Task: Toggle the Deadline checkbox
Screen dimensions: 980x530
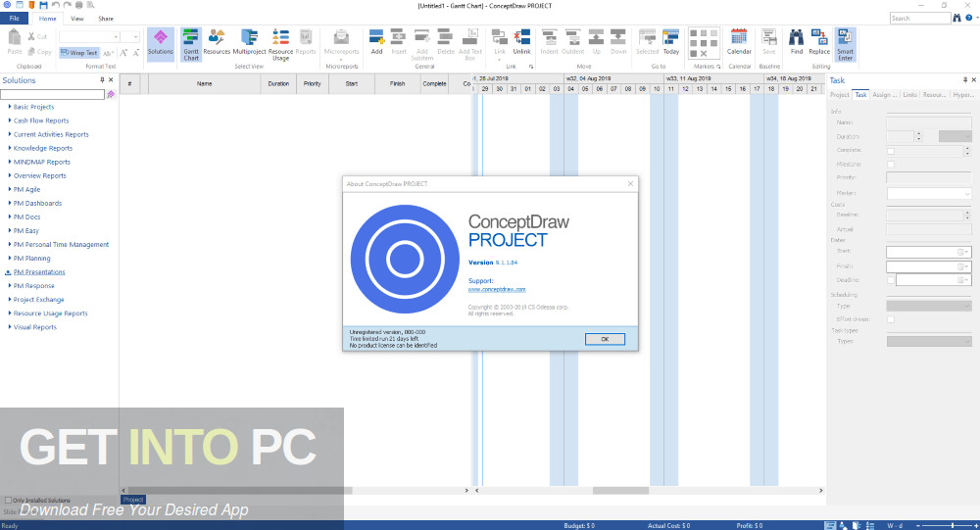Action: click(x=891, y=280)
